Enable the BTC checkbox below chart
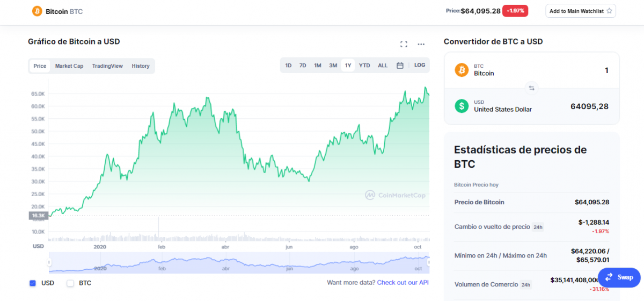Viewport: 644px width, 301px height. point(70,283)
